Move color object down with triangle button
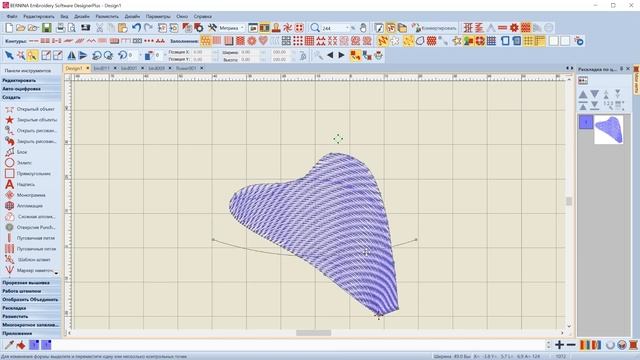Viewport: 640px width, 360px height. point(595,94)
